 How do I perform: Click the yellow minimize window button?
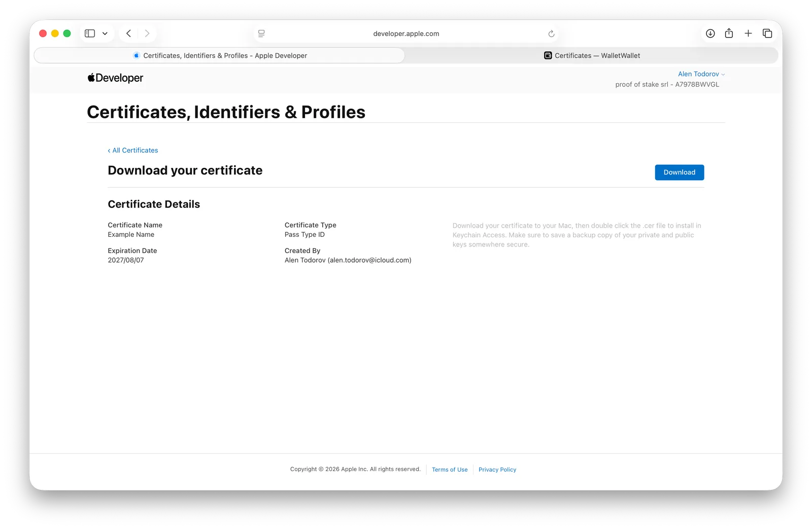tap(55, 33)
